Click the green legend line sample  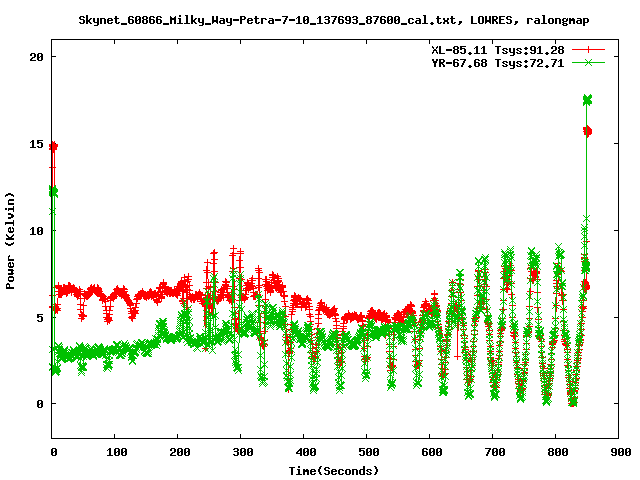[588, 62]
